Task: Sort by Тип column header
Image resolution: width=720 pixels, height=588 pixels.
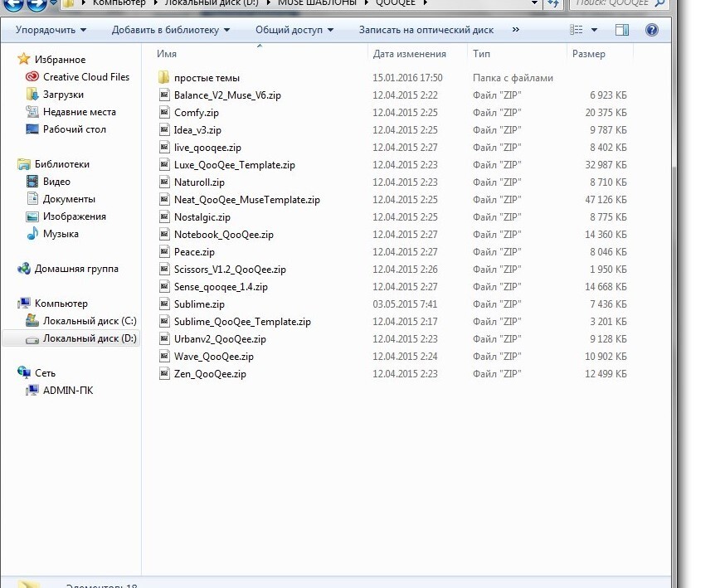Action: pyautogui.click(x=481, y=54)
